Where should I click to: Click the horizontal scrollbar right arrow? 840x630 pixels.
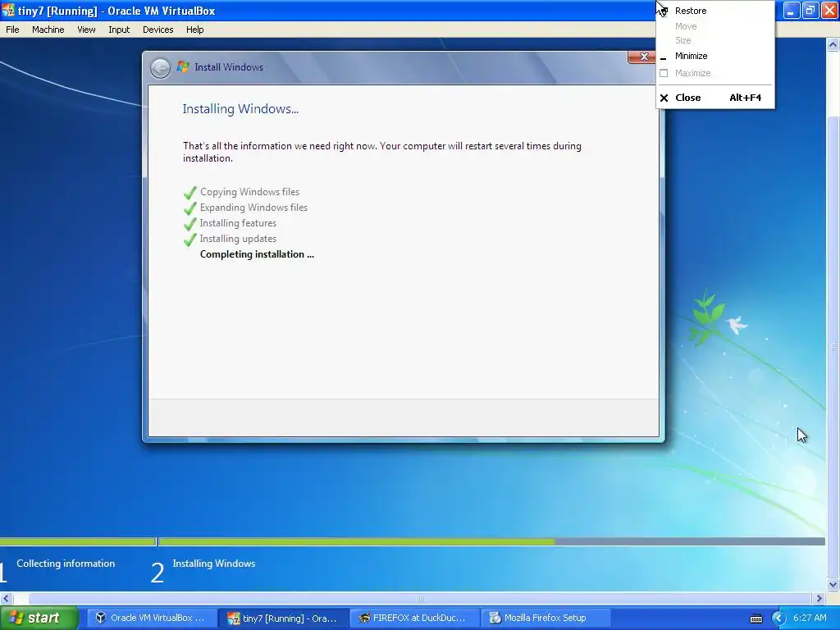pos(819,598)
